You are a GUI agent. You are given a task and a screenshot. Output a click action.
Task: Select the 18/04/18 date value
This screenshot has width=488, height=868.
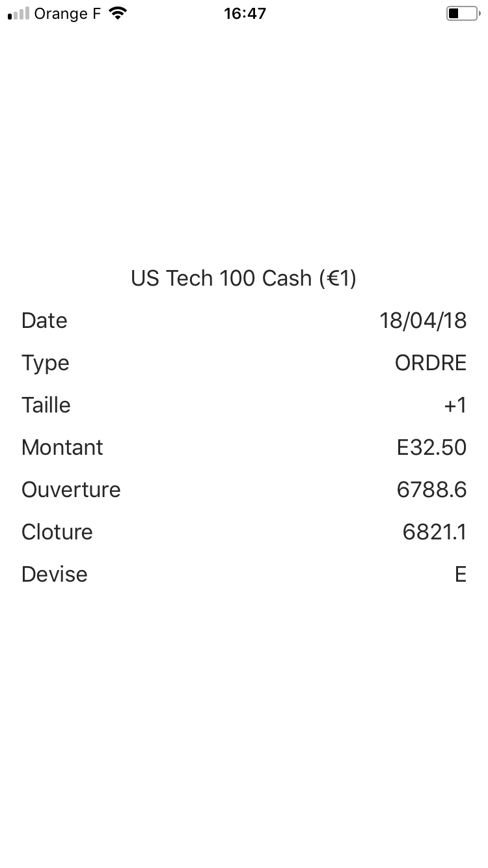point(423,321)
